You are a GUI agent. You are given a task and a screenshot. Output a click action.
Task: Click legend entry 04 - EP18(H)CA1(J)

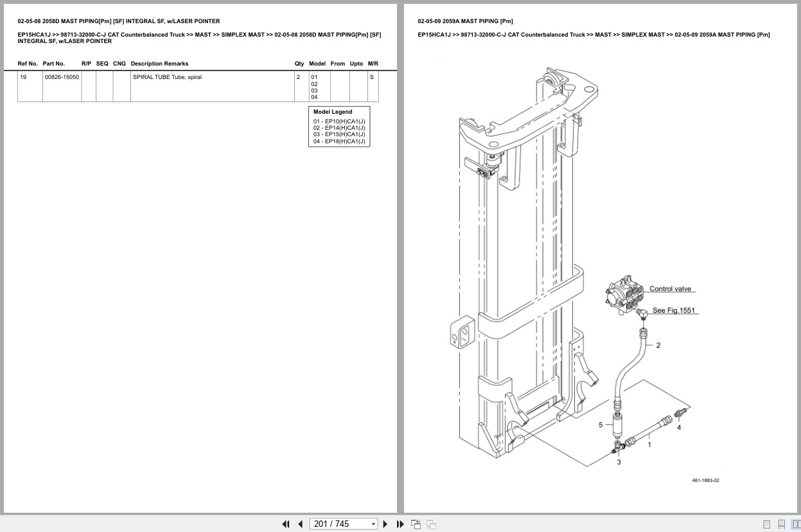coord(339,141)
